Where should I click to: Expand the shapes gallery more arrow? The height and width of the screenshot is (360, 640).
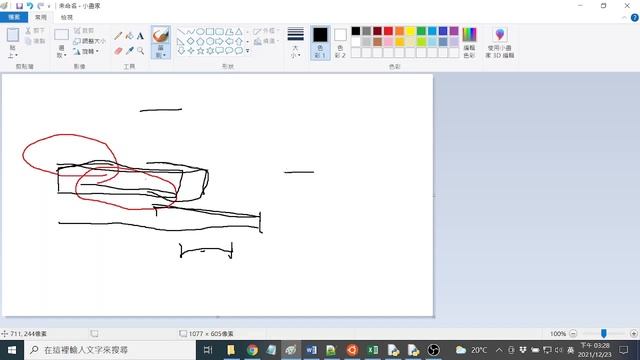tap(248, 51)
